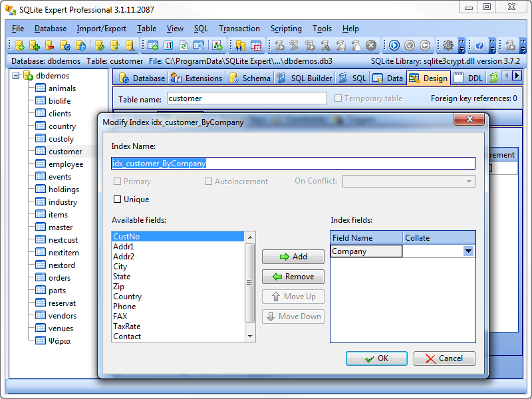Click the Rename Table icon with red T
The height and width of the screenshot is (399, 532).
168,45
